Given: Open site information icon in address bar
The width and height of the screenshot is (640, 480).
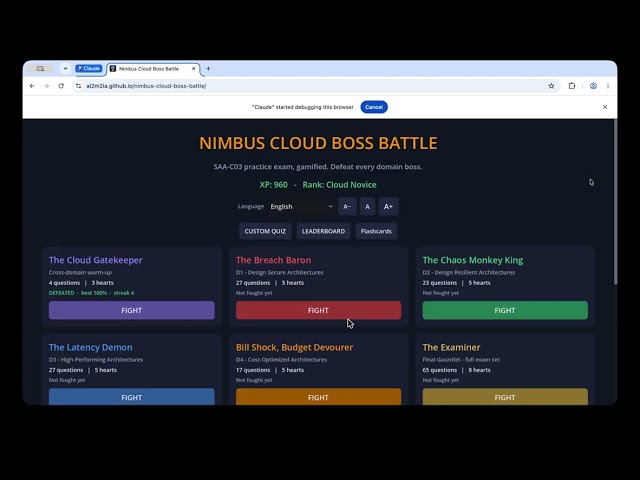Looking at the screenshot, I should tap(78, 86).
